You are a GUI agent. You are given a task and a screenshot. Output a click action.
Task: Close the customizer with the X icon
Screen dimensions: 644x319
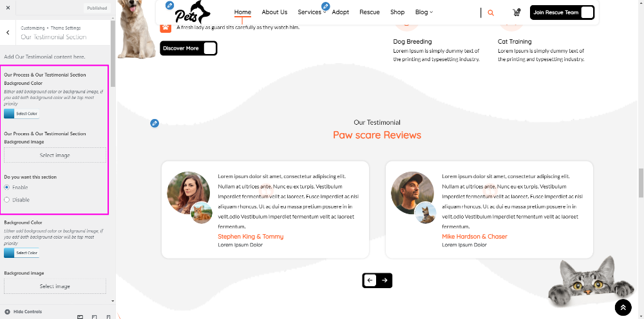[x=8, y=8]
